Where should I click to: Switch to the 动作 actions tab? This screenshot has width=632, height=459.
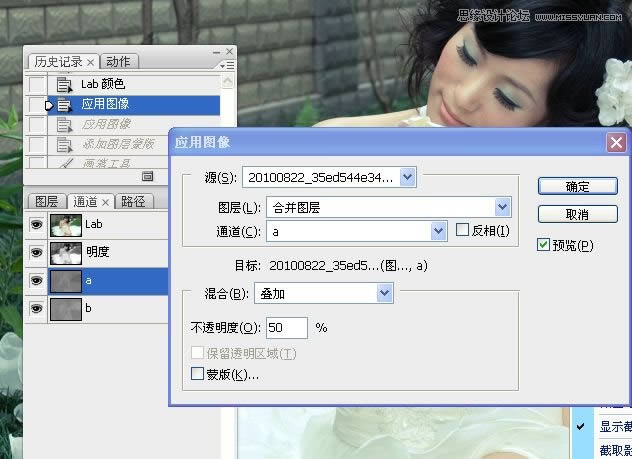click(118, 62)
